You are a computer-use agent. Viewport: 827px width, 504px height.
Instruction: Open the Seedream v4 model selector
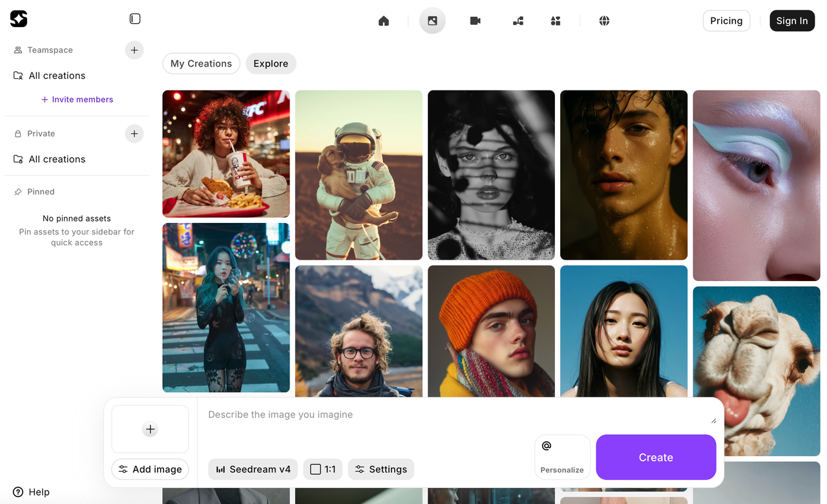(253, 469)
